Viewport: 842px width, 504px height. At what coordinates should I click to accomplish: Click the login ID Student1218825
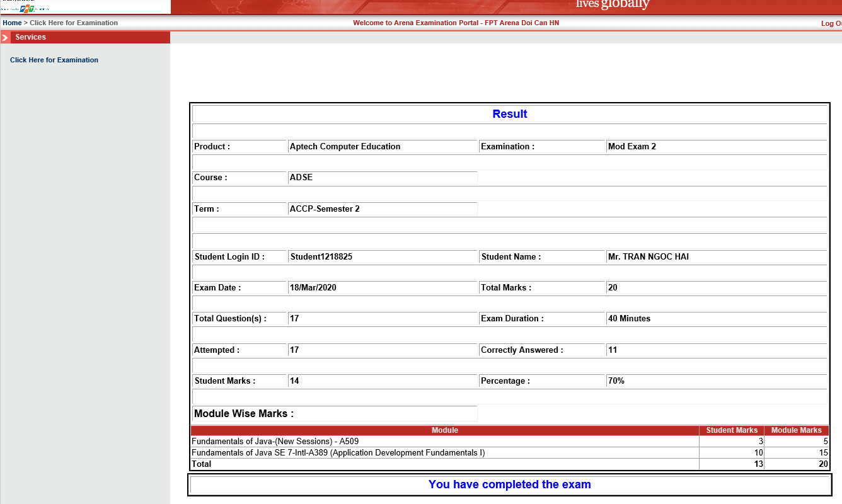pyautogui.click(x=321, y=256)
